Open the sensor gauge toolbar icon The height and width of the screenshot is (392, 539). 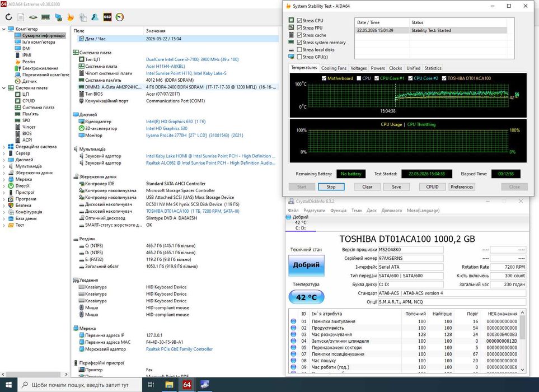click(x=120, y=17)
